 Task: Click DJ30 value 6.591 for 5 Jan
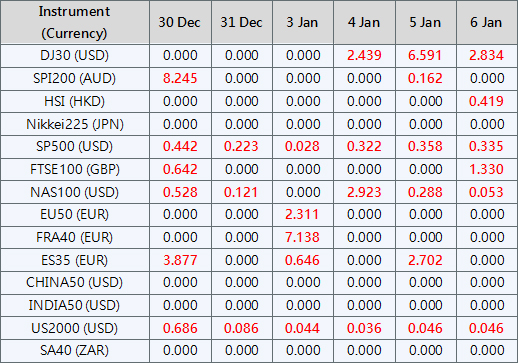coord(425,55)
